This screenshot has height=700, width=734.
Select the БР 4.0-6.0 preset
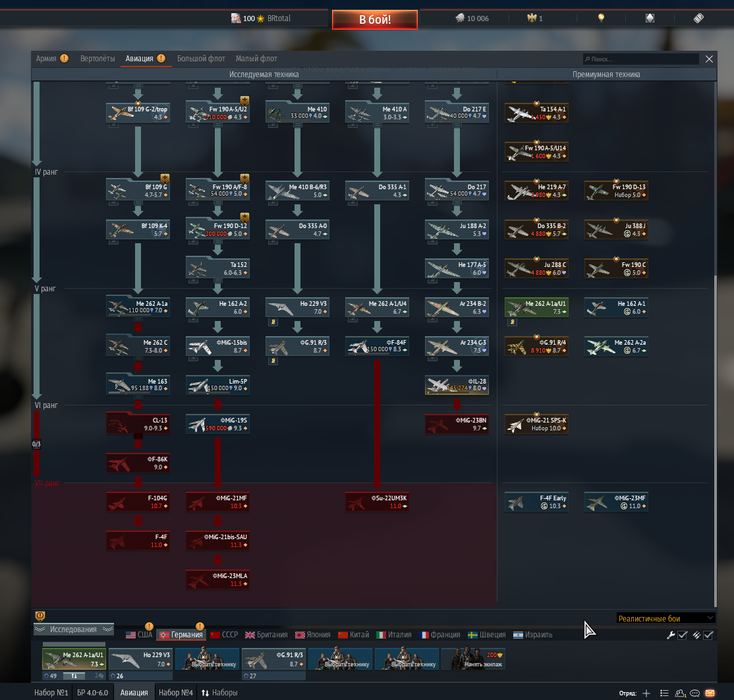click(x=93, y=693)
